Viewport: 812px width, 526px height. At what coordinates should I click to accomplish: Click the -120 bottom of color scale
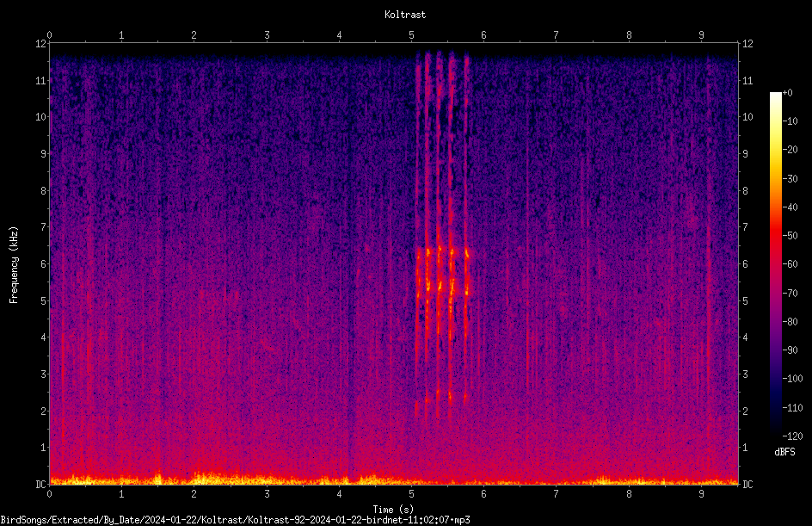tap(792, 436)
